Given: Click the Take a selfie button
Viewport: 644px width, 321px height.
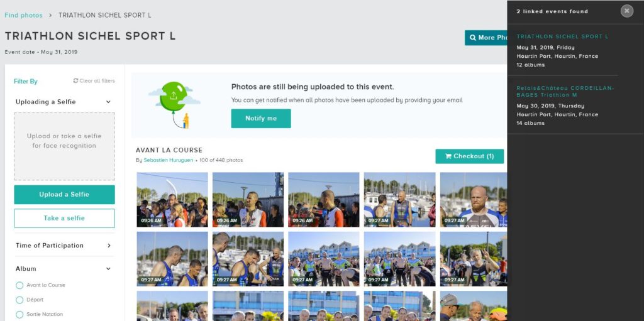Looking at the screenshot, I should [65, 218].
